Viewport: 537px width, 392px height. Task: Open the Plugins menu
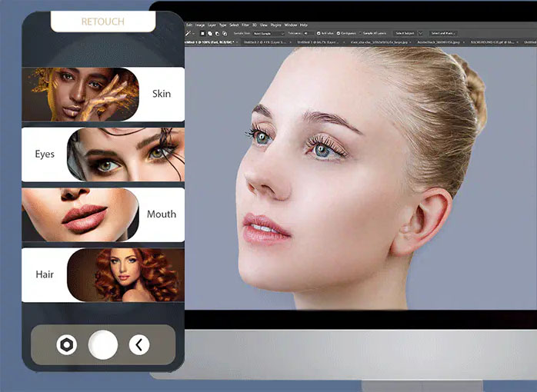point(276,25)
